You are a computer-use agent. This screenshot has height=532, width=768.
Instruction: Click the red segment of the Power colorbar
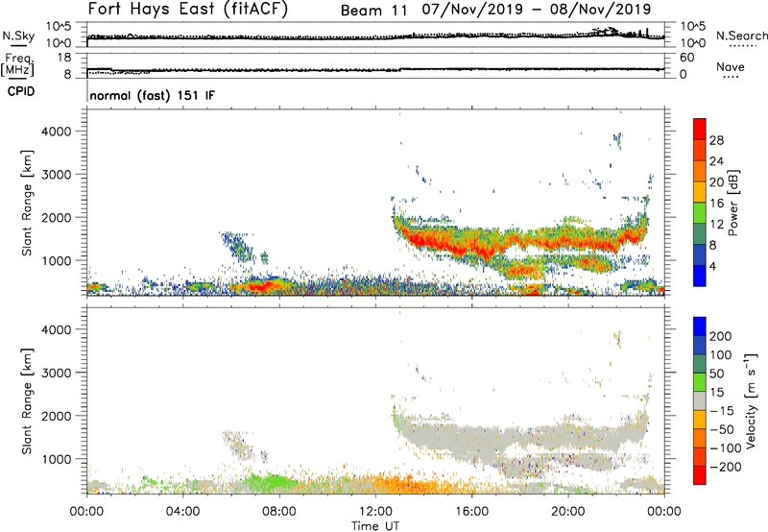(700, 129)
